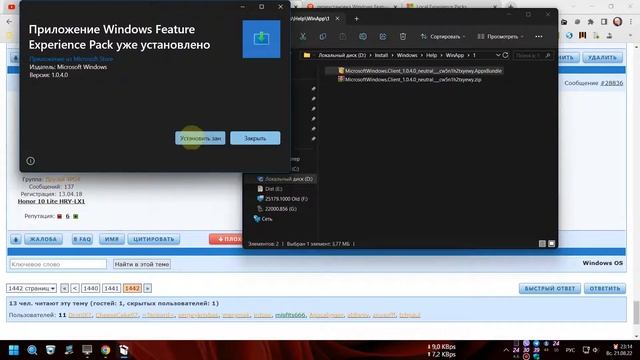Click the red minus reputation square

pyautogui.click(x=60, y=216)
